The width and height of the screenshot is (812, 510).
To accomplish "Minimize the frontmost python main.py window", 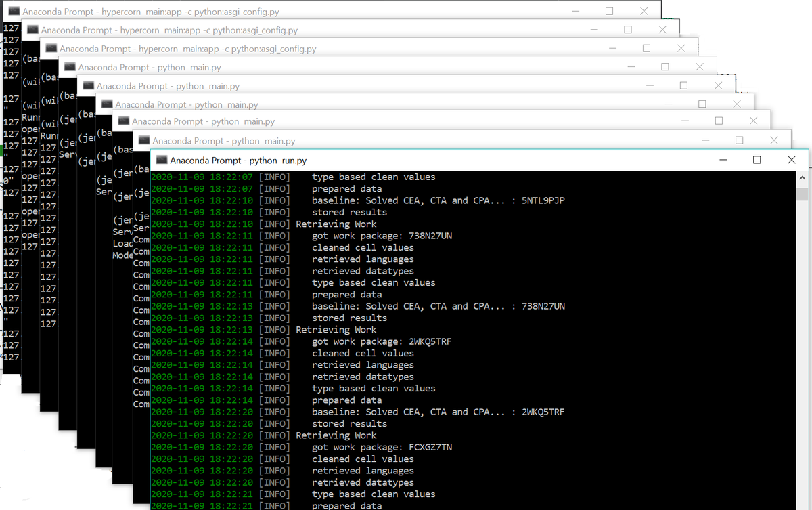I will (705, 140).
